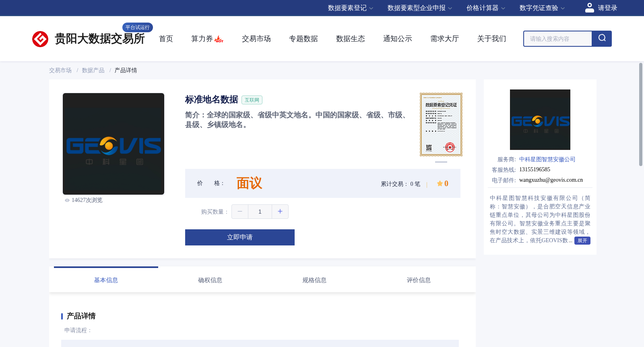This screenshot has width=644, height=347.
Task: Decrease purchase quantity with minus button
Action: tap(240, 212)
